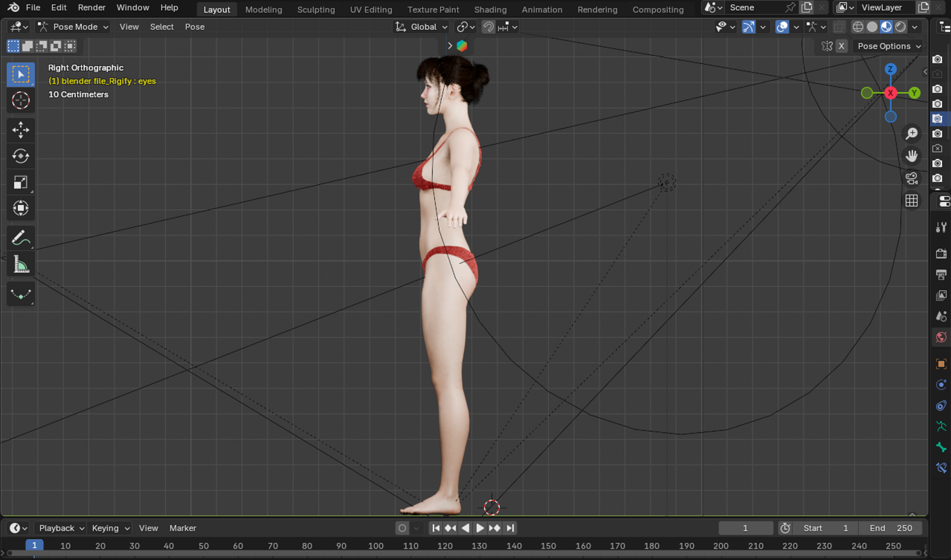Open the timeline editor type dropdown
Viewport: 951px width, 560px height.
pos(18,528)
